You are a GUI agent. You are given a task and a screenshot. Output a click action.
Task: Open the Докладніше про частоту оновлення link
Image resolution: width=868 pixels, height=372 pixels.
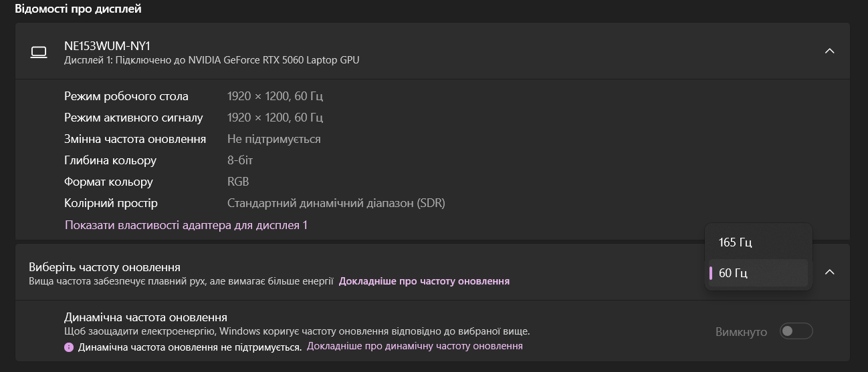tap(424, 281)
